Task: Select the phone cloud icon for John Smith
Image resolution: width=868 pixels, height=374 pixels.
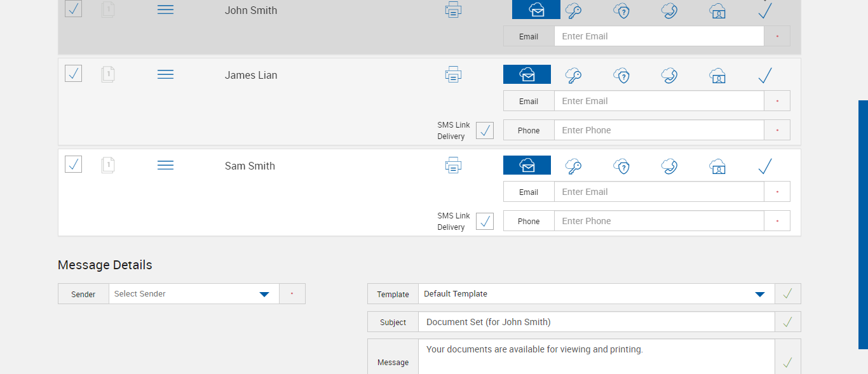Action: (669, 10)
